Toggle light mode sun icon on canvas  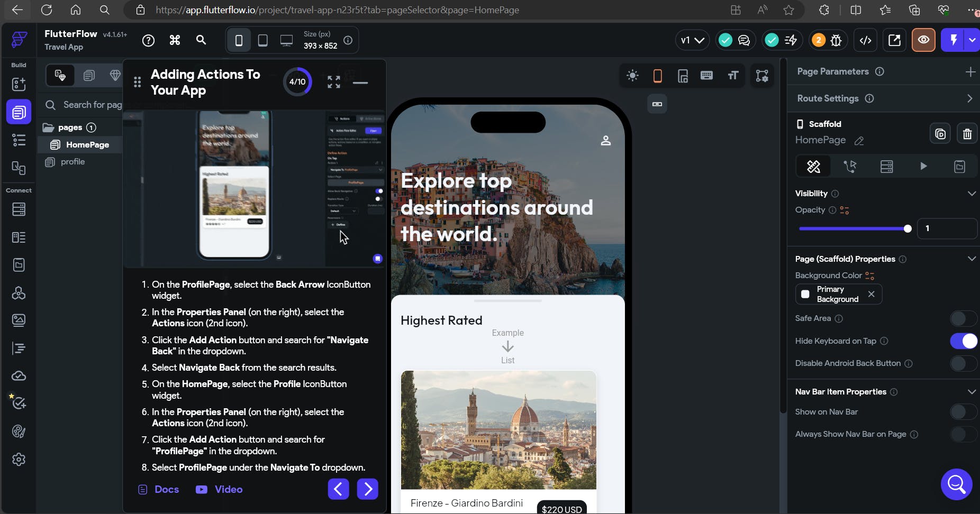tap(632, 76)
